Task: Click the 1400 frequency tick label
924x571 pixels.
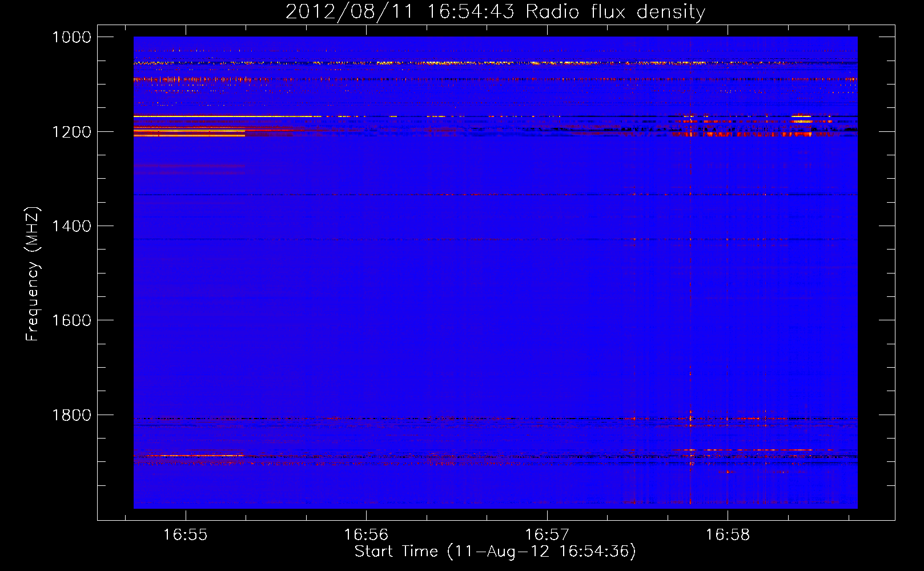Action: pos(71,226)
